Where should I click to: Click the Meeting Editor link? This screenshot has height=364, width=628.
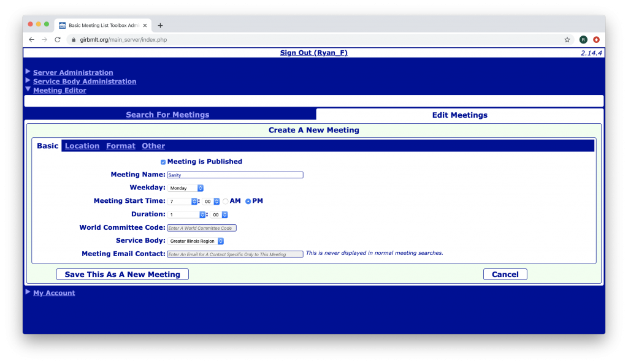tap(59, 91)
